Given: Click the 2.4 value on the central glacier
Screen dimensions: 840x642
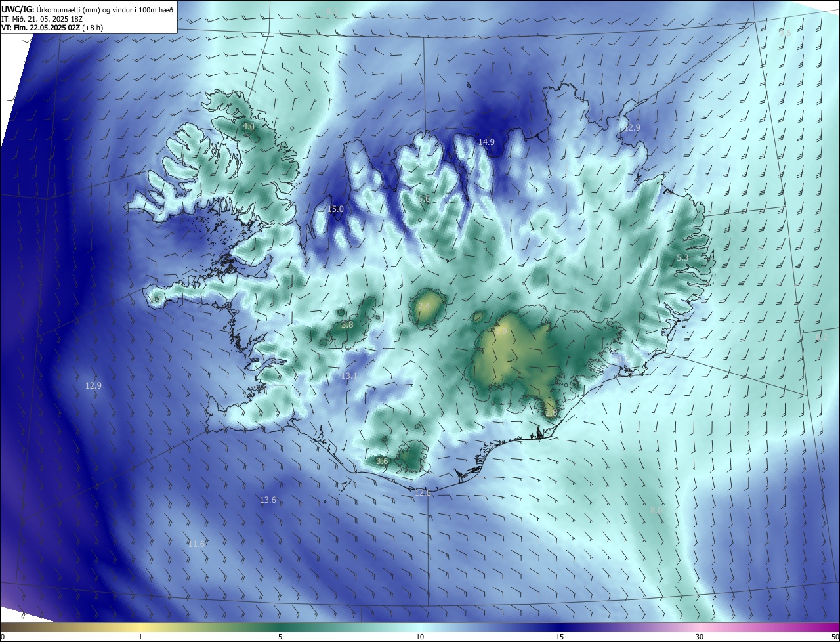Looking at the screenshot, I should 424,307.
